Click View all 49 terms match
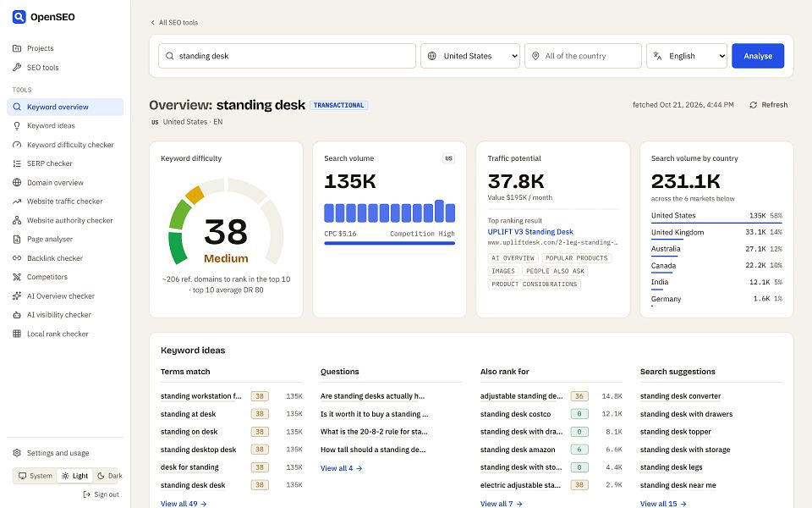Screen dimensions: 812x508 (x=184, y=503)
